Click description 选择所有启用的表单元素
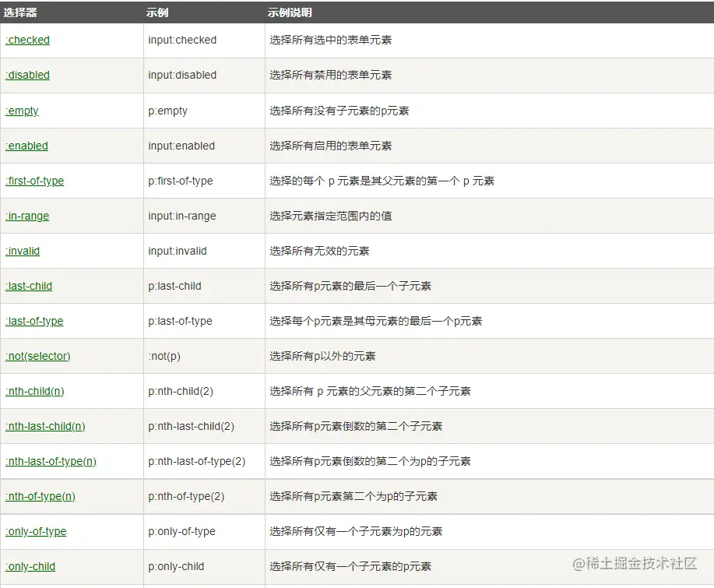 coord(331,146)
